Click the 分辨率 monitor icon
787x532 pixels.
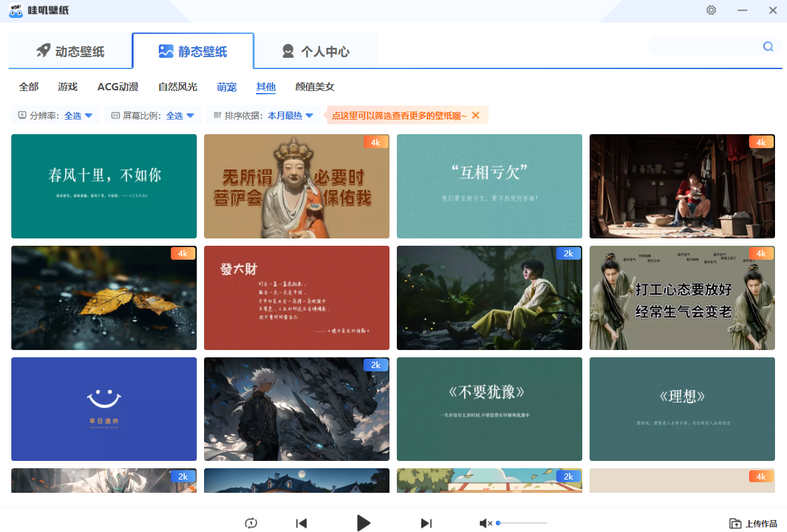[21, 115]
